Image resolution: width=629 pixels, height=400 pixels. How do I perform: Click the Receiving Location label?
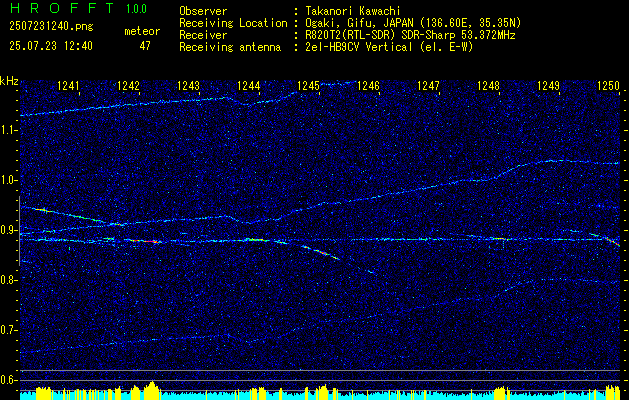click(x=233, y=23)
